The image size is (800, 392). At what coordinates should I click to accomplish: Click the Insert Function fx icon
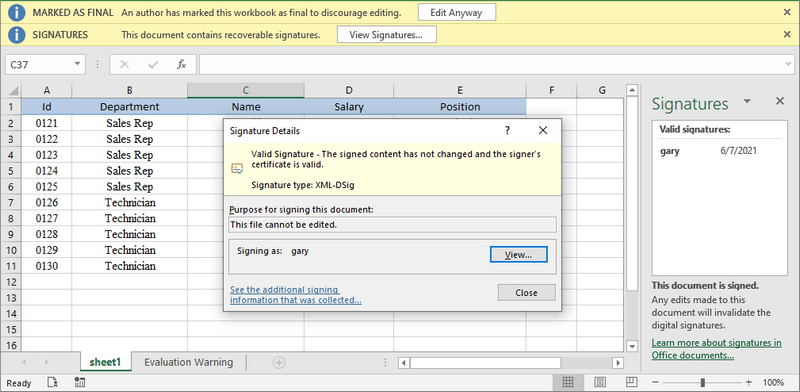click(x=182, y=64)
